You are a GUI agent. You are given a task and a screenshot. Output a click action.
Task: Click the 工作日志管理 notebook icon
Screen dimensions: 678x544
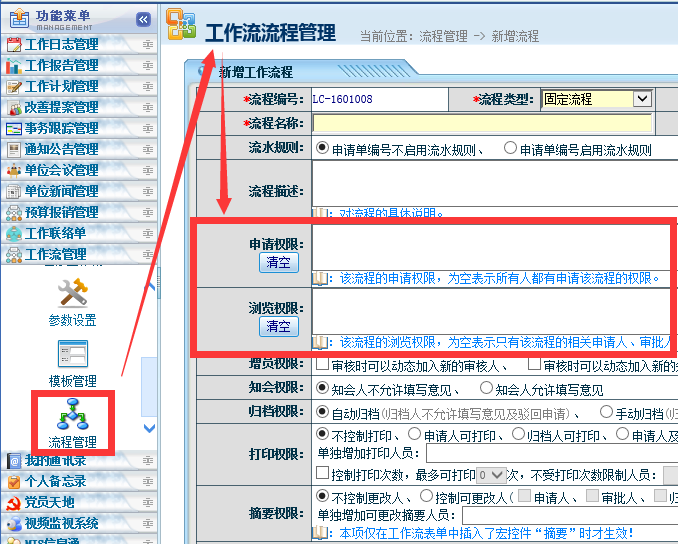point(14,44)
